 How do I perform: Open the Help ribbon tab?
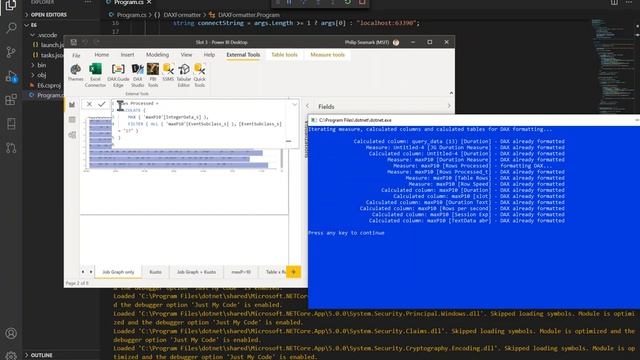point(209,55)
